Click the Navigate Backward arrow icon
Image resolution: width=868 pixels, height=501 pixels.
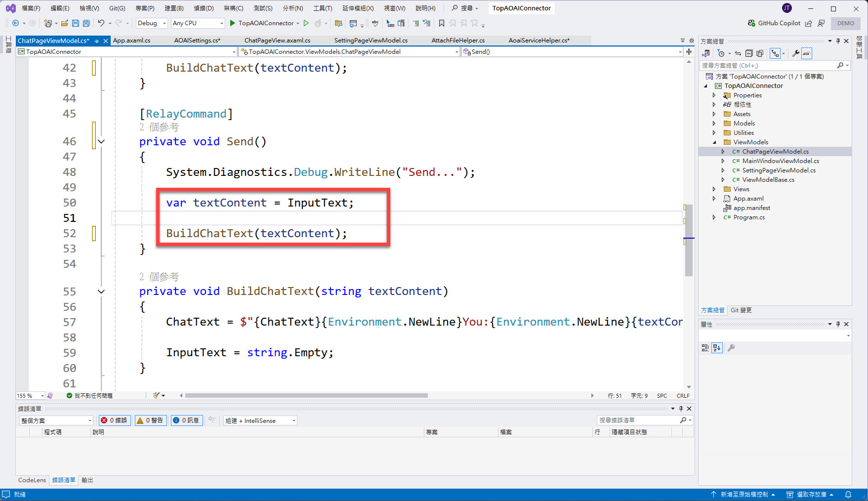click(15, 23)
